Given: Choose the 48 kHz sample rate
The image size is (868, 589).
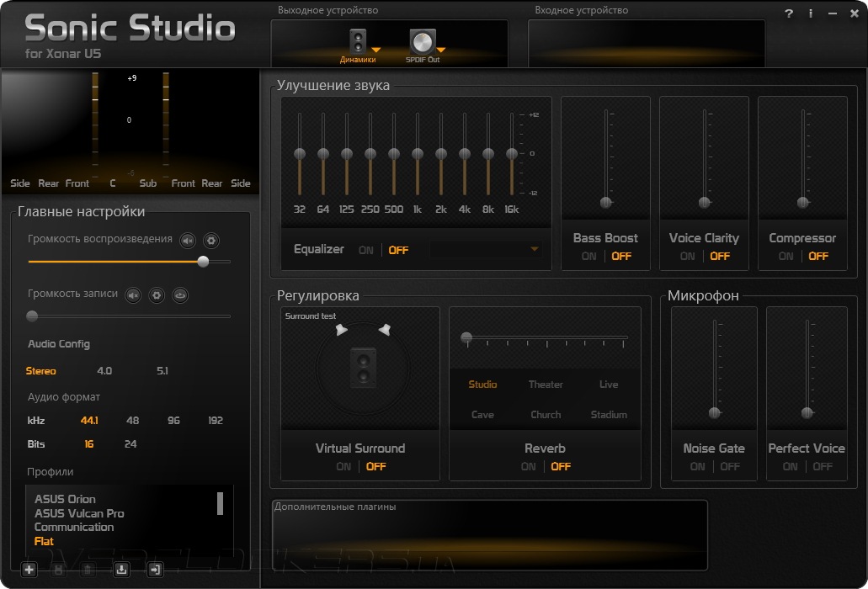Looking at the screenshot, I should [133, 421].
